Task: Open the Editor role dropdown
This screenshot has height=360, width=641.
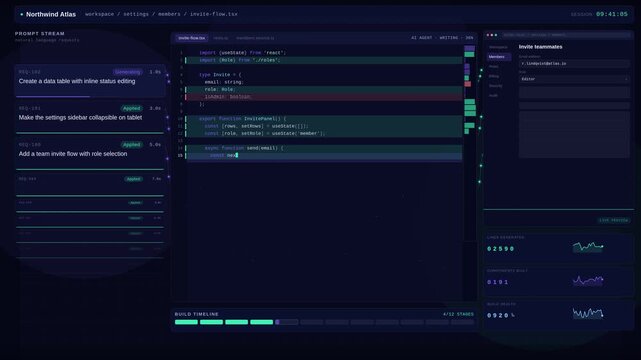Action: pyautogui.click(x=574, y=79)
